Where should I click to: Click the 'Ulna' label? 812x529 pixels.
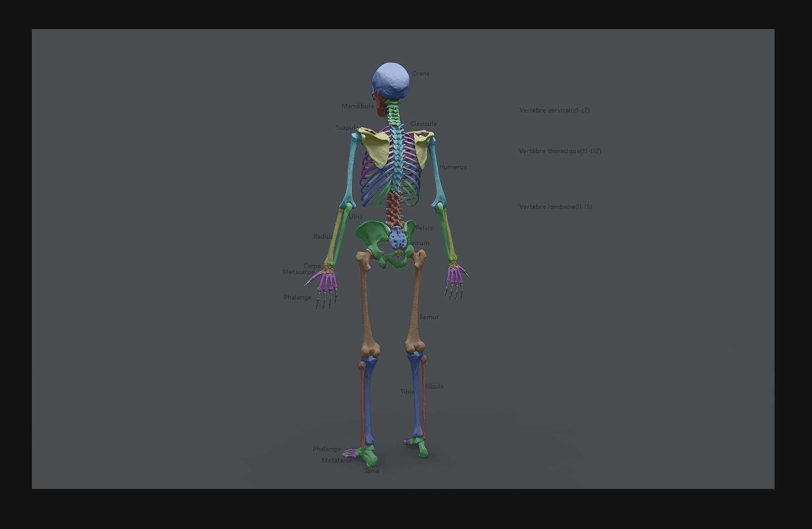point(356,217)
